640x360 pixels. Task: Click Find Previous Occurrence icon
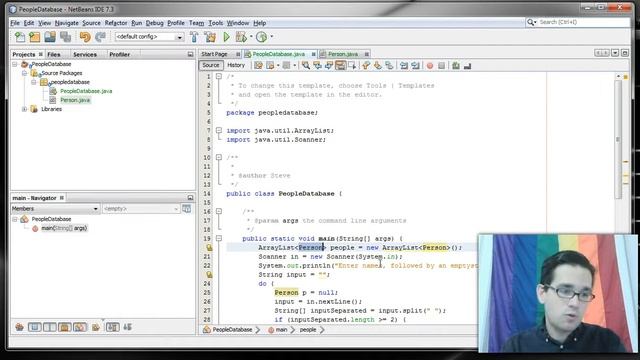click(317, 66)
